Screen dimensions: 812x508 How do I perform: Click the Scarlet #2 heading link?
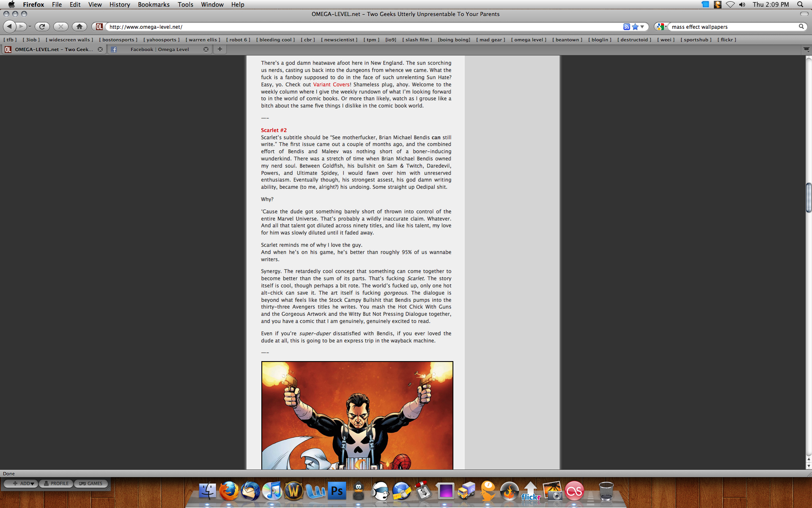tap(274, 130)
